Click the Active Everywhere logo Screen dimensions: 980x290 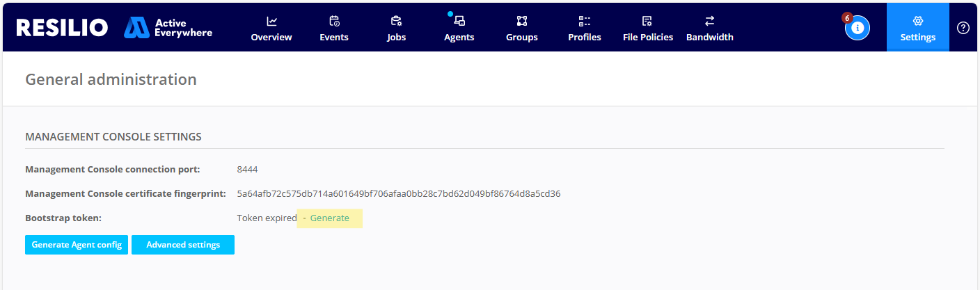[x=168, y=28]
